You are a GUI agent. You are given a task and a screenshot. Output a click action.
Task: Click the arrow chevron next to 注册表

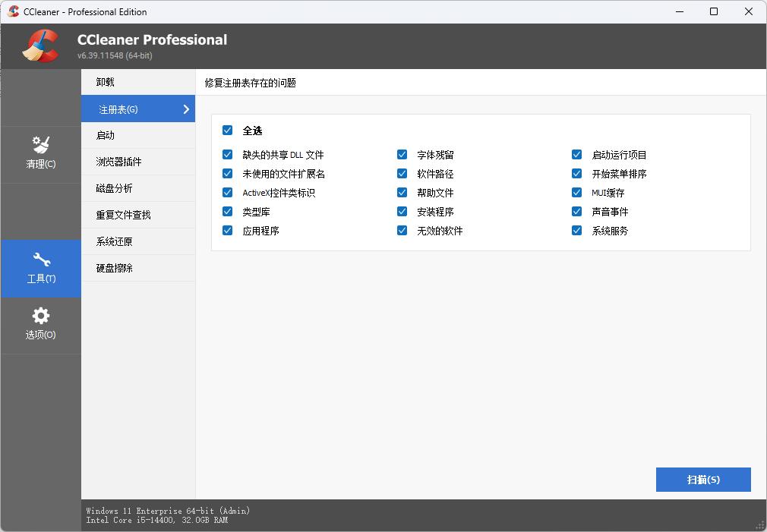(x=186, y=109)
